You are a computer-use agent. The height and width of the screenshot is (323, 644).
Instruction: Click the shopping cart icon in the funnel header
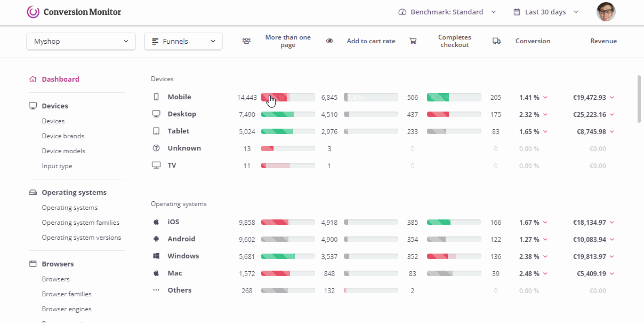413,41
